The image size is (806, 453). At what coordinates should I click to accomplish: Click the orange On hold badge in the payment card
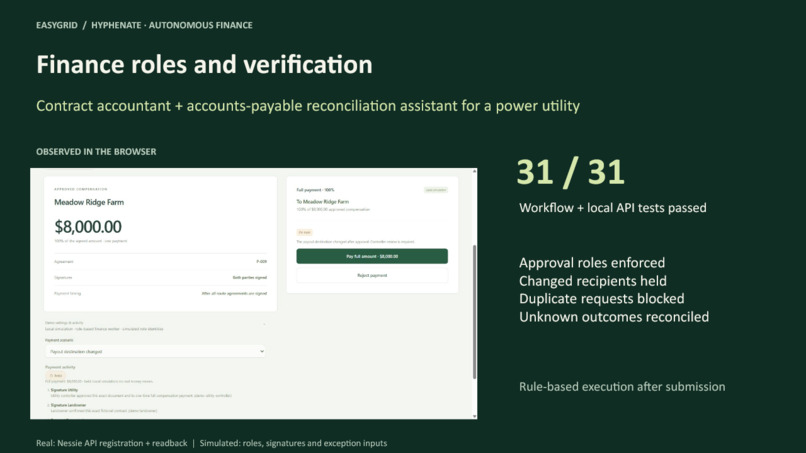tap(304, 232)
